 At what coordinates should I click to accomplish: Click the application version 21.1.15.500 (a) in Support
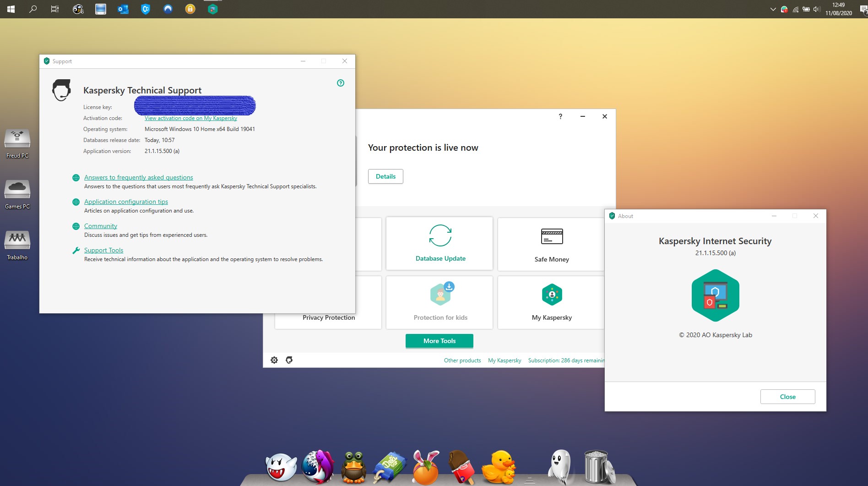click(x=162, y=151)
